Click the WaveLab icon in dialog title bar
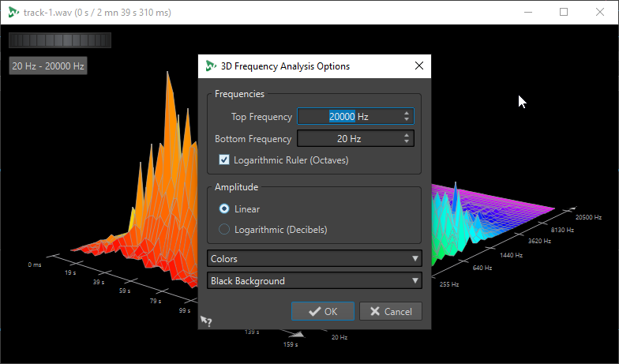 (211, 66)
